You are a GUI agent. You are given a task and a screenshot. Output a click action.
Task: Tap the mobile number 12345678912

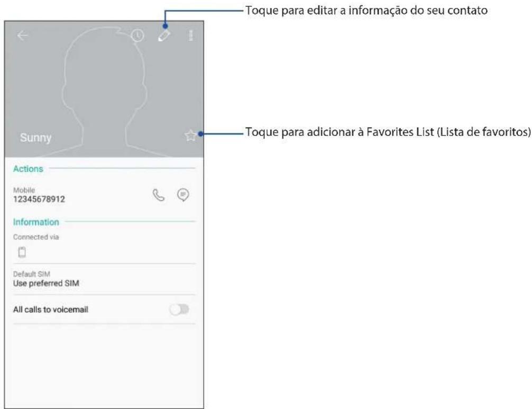point(39,199)
